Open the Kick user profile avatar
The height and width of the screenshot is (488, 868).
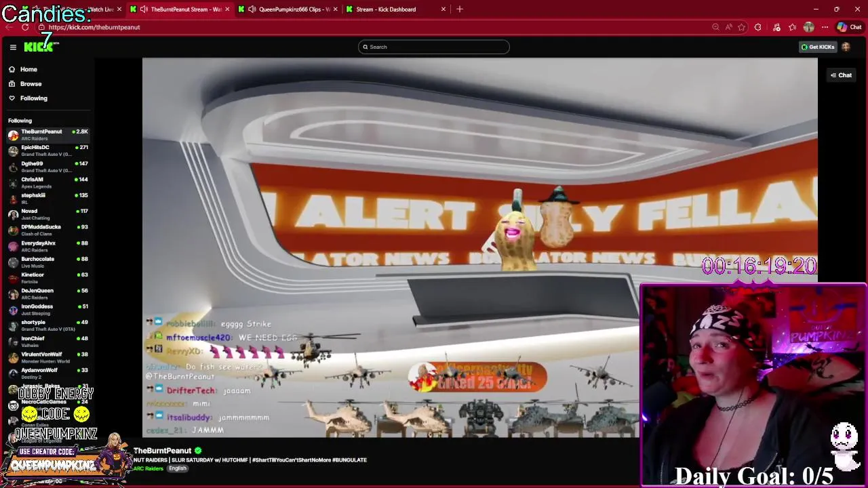[x=846, y=47]
